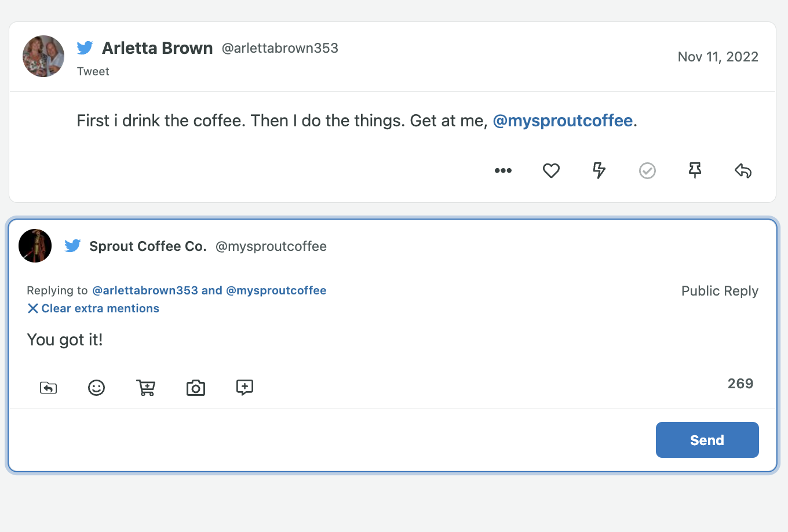Attach a photo with the camera icon

pyautogui.click(x=196, y=388)
